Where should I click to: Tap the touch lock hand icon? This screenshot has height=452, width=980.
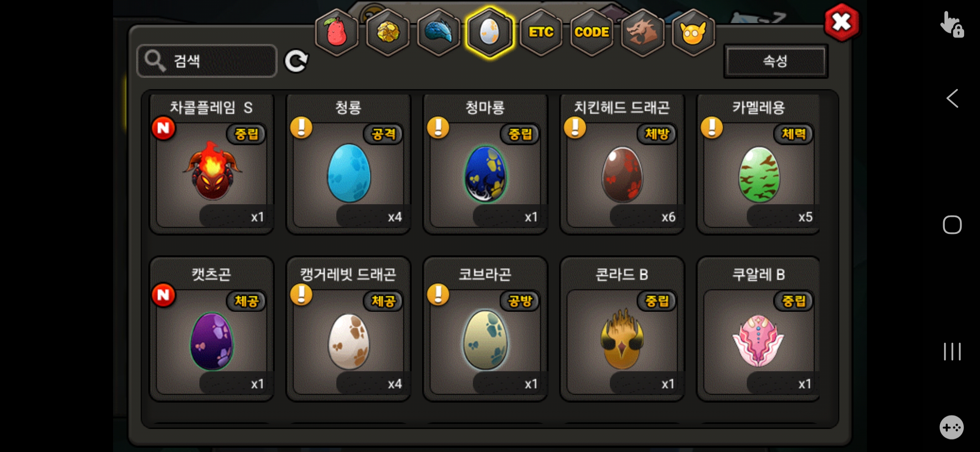952,24
